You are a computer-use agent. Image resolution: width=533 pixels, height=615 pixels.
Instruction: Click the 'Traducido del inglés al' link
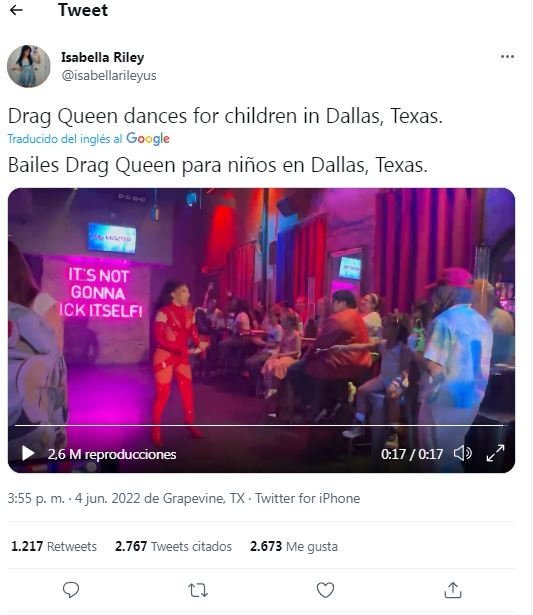(65, 139)
